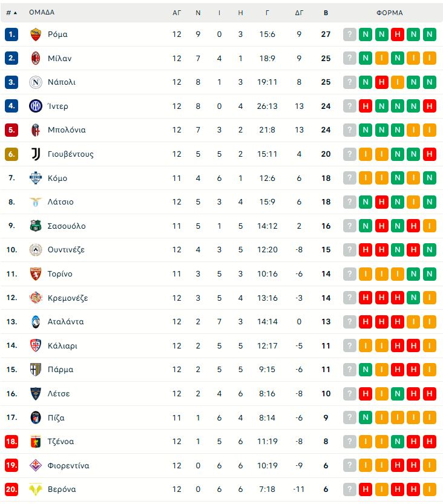Click the AC Milan club crest
The height and width of the screenshot is (504, 443).
(x=36, y=58)
